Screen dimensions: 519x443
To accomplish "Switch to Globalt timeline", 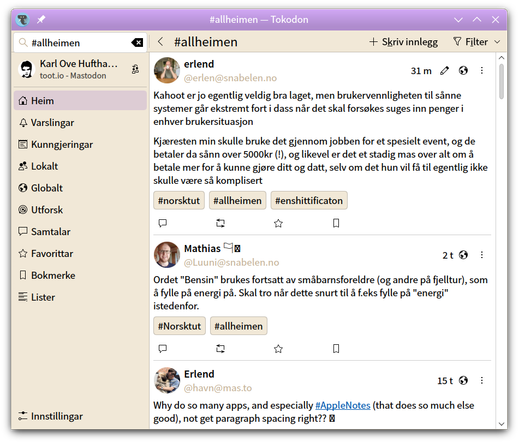I will (80, 188).
